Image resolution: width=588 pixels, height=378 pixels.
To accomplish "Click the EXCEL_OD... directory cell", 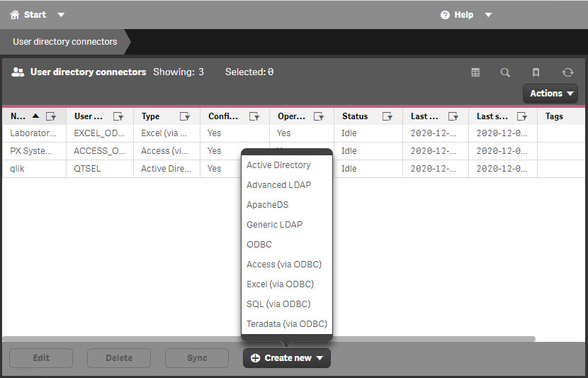I will pyautogui.click(x=99, y=133).
